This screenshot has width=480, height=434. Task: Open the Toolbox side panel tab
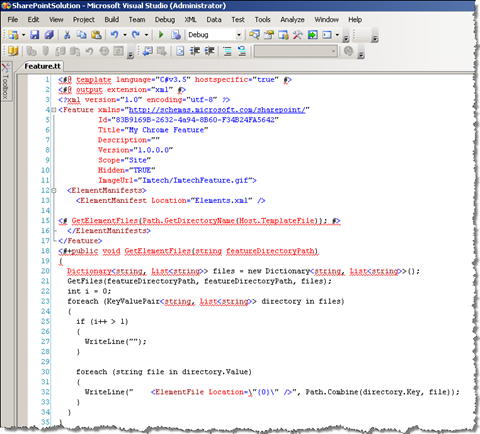click(6, 82)
